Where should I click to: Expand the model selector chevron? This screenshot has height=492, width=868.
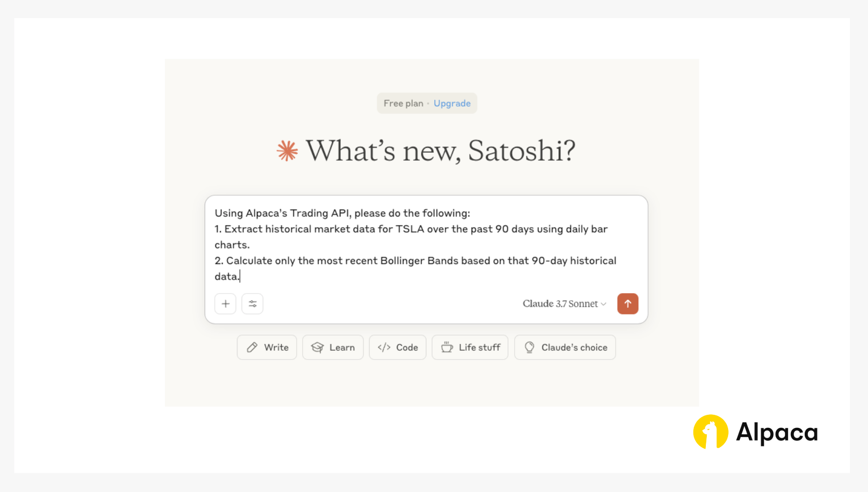pos(603,304)
